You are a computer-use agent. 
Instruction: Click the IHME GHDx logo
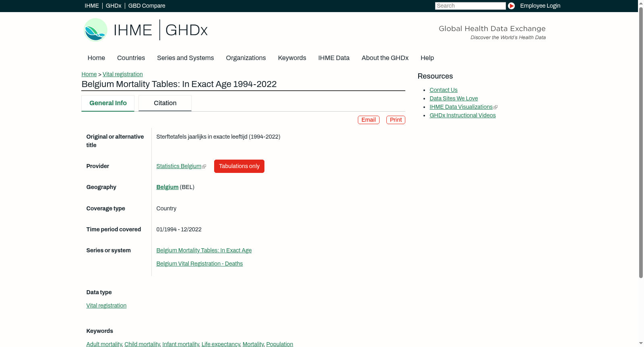click(x=146, y=30)
